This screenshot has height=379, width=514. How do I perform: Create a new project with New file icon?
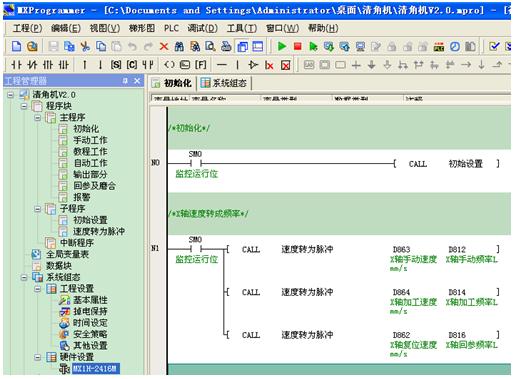tap(16, 46)
